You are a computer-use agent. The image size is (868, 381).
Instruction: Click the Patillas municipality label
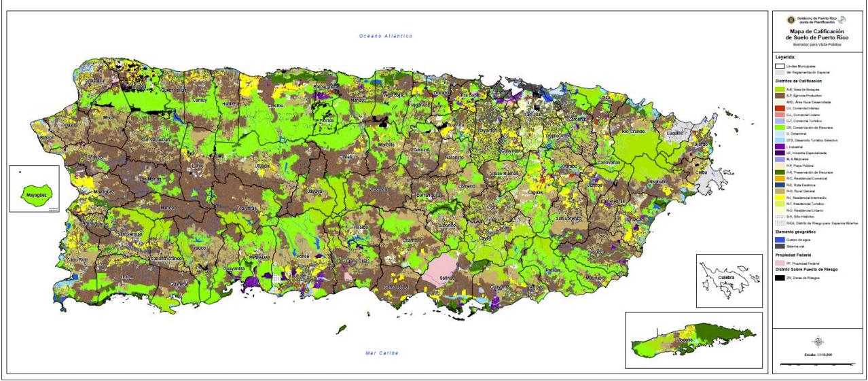[x=552, y=270]
